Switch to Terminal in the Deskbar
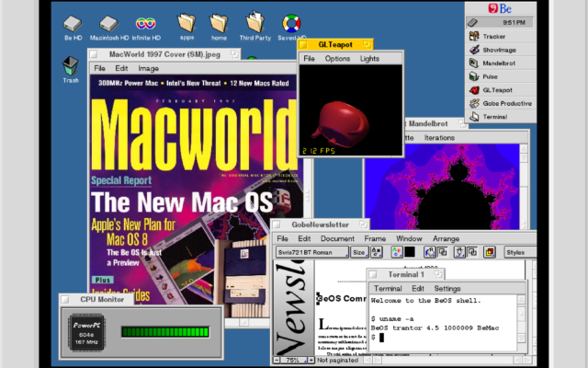Screen dimensions: 588x368 pyautogui.click(x=501, y=117)
